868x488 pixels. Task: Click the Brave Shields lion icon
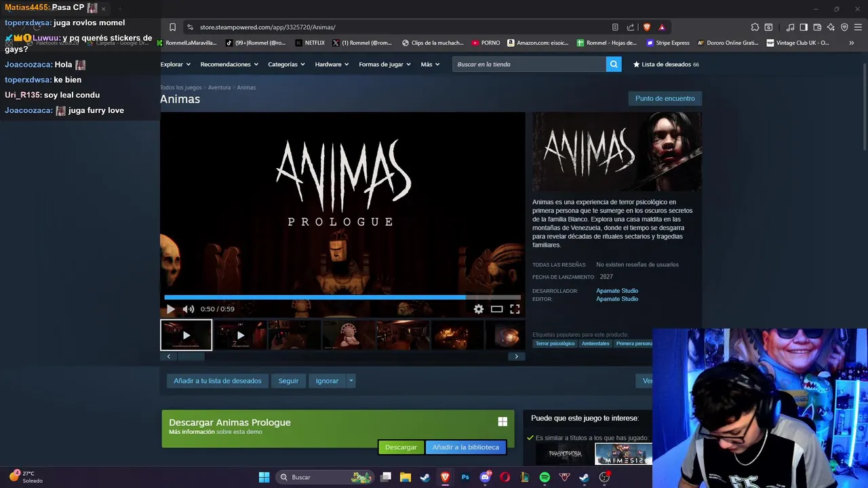point(647,27)
